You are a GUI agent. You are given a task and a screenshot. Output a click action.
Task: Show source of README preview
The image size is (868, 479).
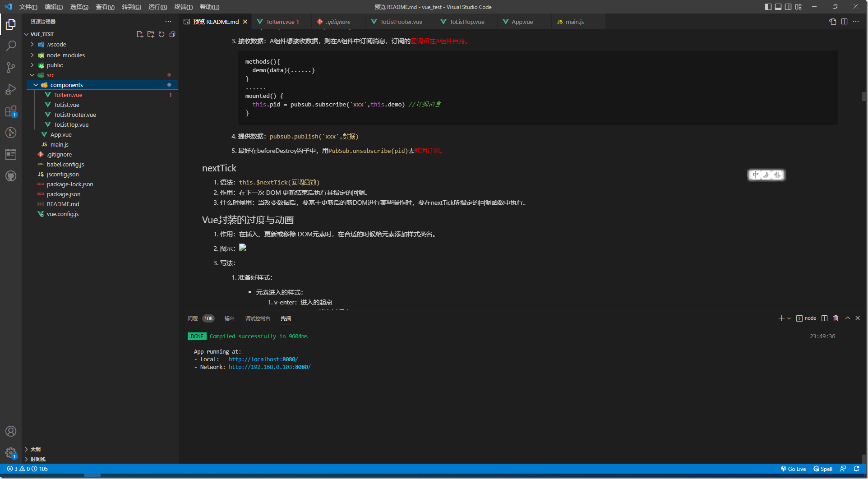pos(833,22)
